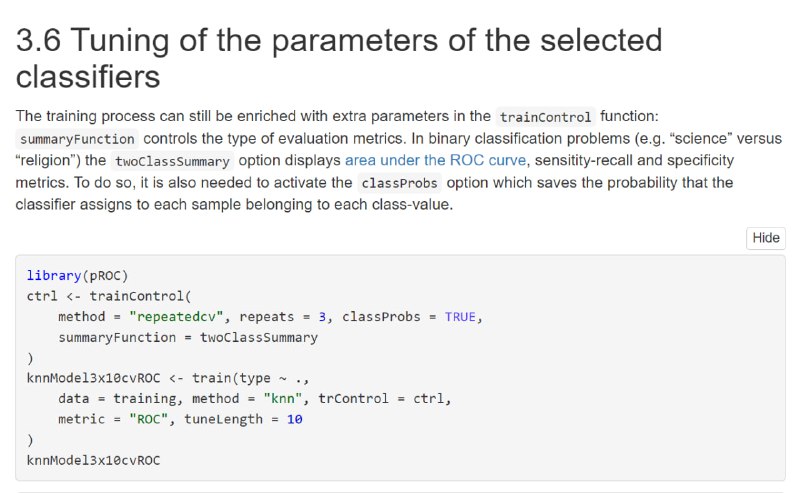Click the word "classifiers" in the heading
800x493 pixels.
point(88,77)
